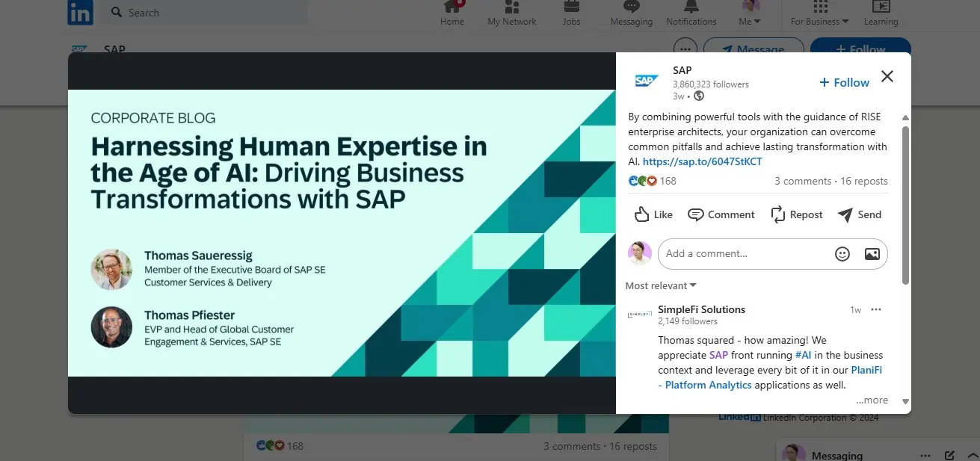Open the LinkedIn home logo
This screenshot has height=461, width=980.
pyautogui.click(x=80, y=13)
